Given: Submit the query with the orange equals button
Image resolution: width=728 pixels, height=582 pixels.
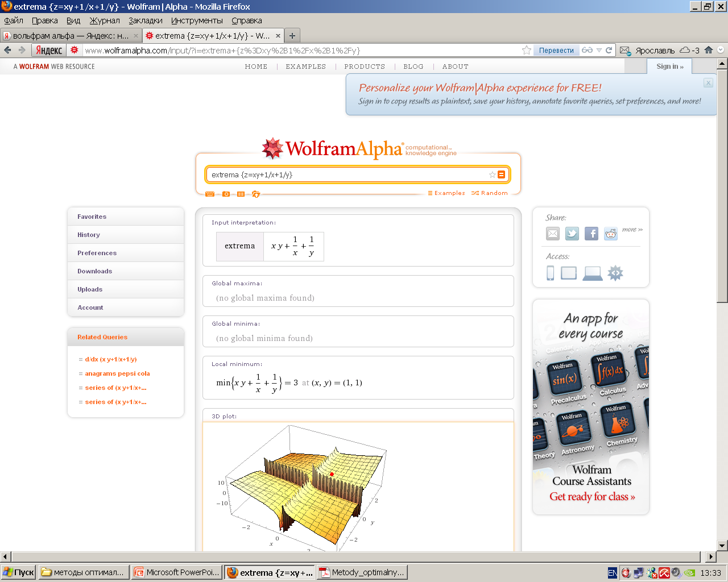Looking at the screenshot, I should click(x=501, y=174).
